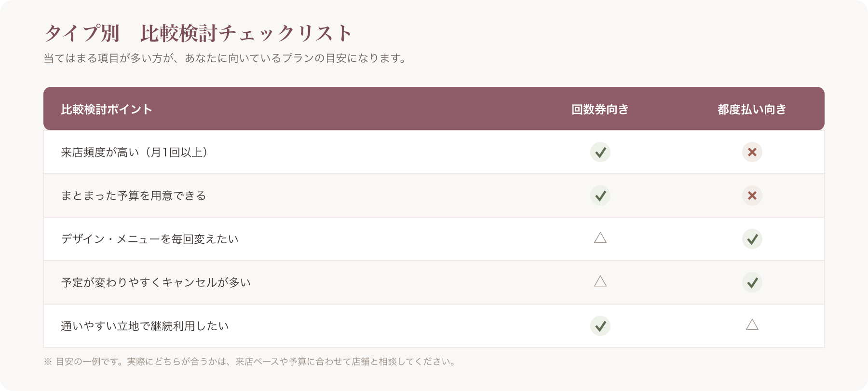
Task: Click the 回数券向き checkmark for まとまった予算 row
Action: (600, 195)
